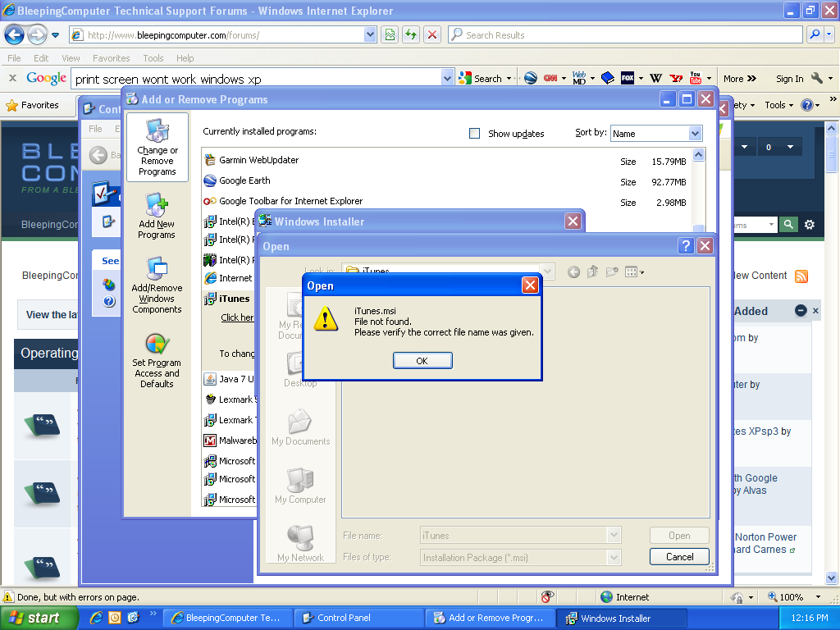Close the file not found error dialog

[x=530, y=285]
